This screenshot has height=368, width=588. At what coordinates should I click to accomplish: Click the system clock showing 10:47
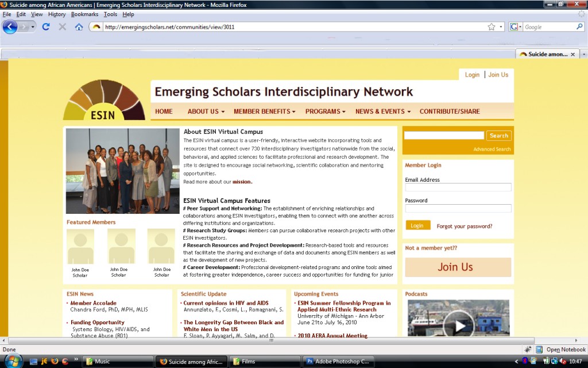pos(575,362)
